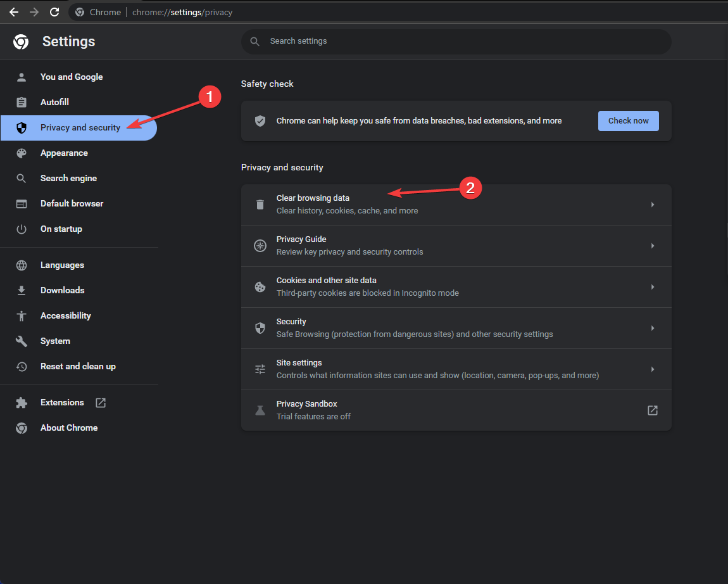The height and width of the screenshot is (584, 728).
Task: Click the Autofill keys icon
Action: (x=22, y=102)
